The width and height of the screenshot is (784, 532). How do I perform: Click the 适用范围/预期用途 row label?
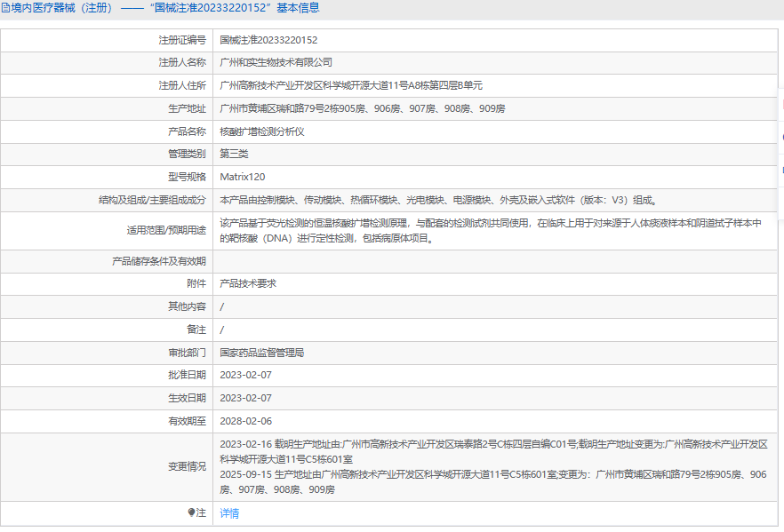point(166,230)
